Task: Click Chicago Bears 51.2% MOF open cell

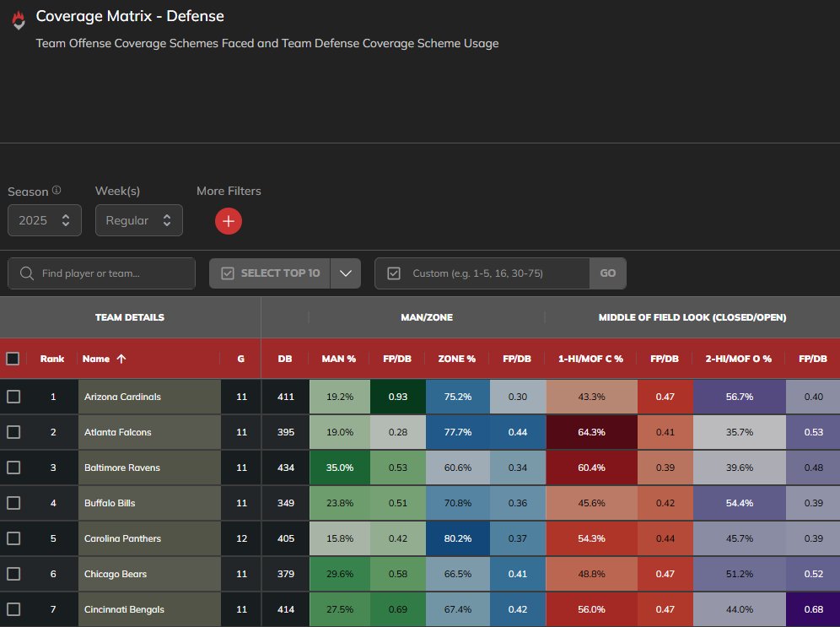Action: pos(740,573)
